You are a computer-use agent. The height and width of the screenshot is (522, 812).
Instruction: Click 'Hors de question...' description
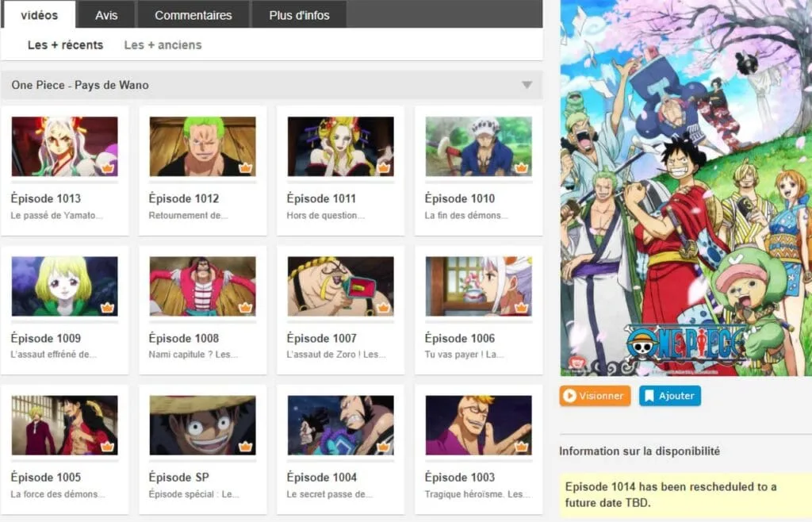point(325,216)
